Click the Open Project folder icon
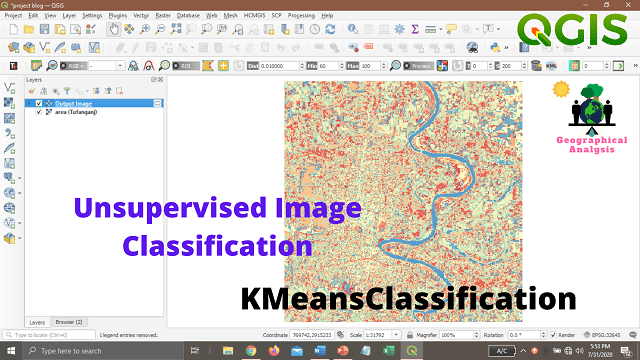The image size is (640, 360). point(29,29)
